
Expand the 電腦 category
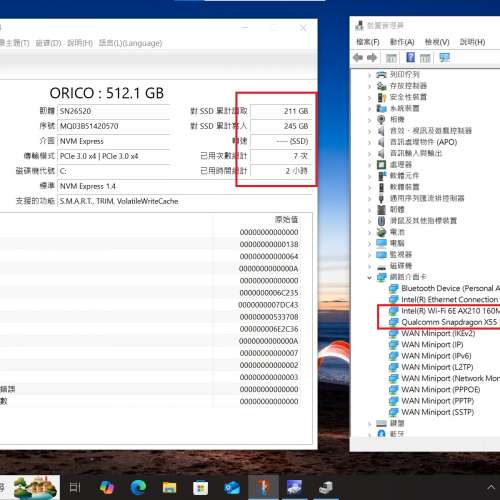click(x=369, y=243)
